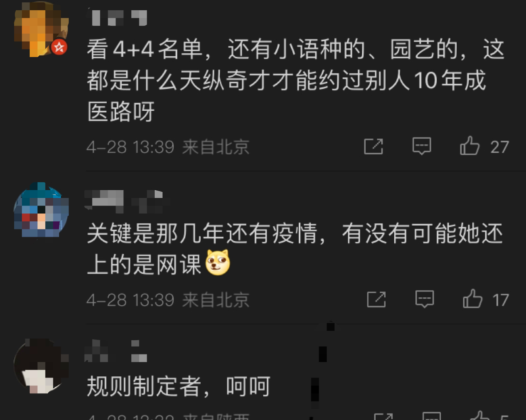Tap the like count 27
The image size is (526, 420).
(500, 147)
